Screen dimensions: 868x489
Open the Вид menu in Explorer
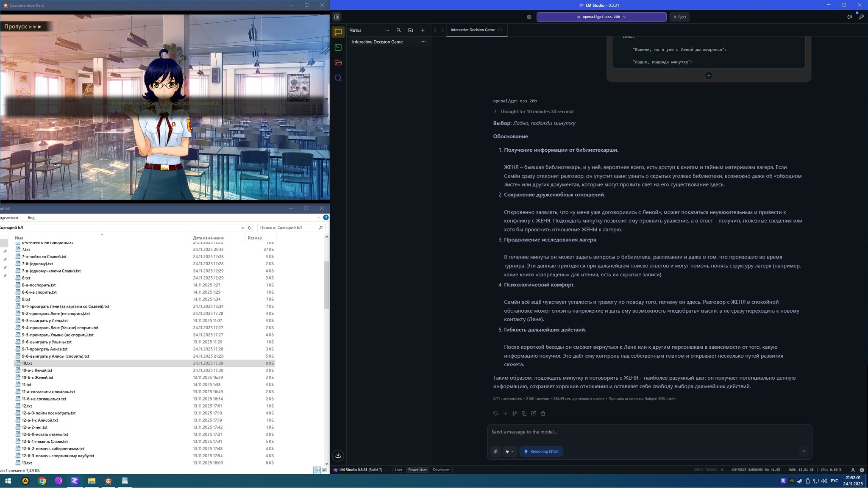[x=31, y=218]
